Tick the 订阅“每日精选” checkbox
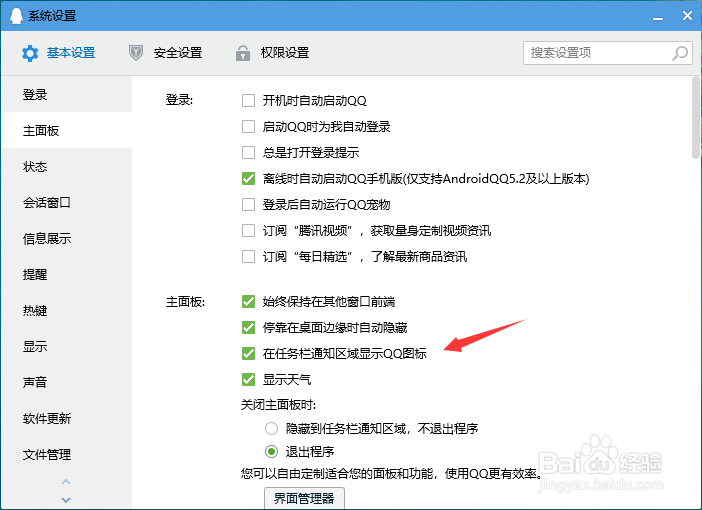This screenshot has height=510, width=702. [248, 256]
